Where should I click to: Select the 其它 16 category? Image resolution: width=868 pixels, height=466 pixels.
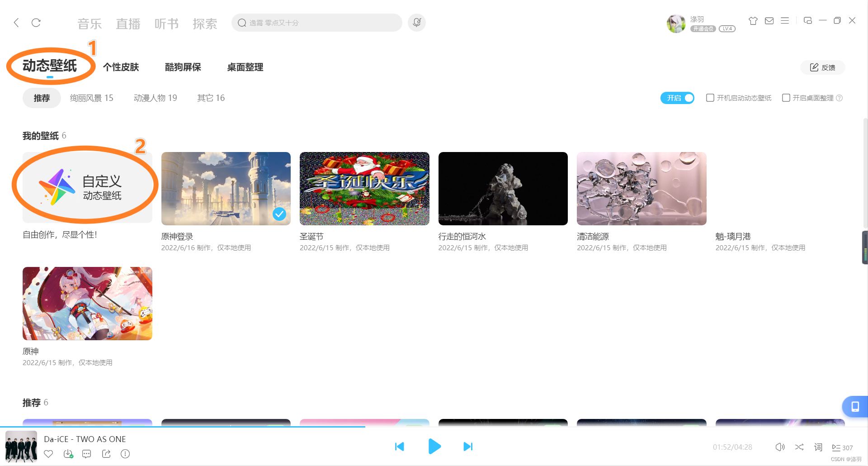coord(211,98)
